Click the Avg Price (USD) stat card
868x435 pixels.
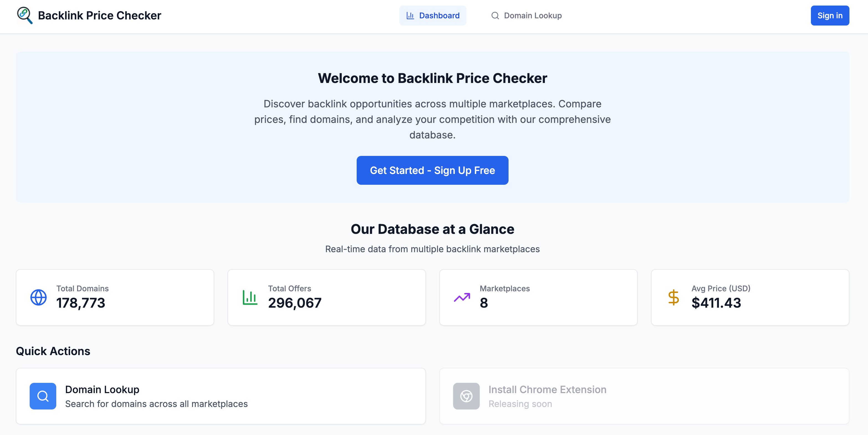point(750,297)
